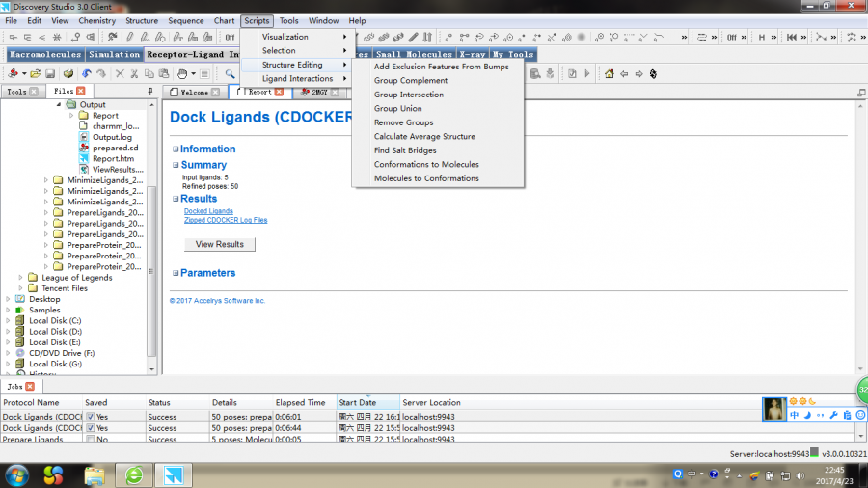Expand the Information section

pos(176,149)
